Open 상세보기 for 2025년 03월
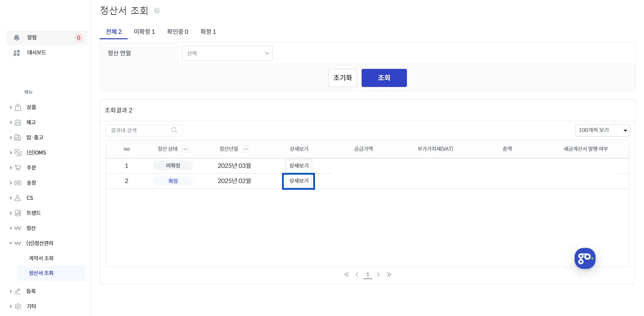The width and height of the screenshot is (644, 316). coord(299,166)
